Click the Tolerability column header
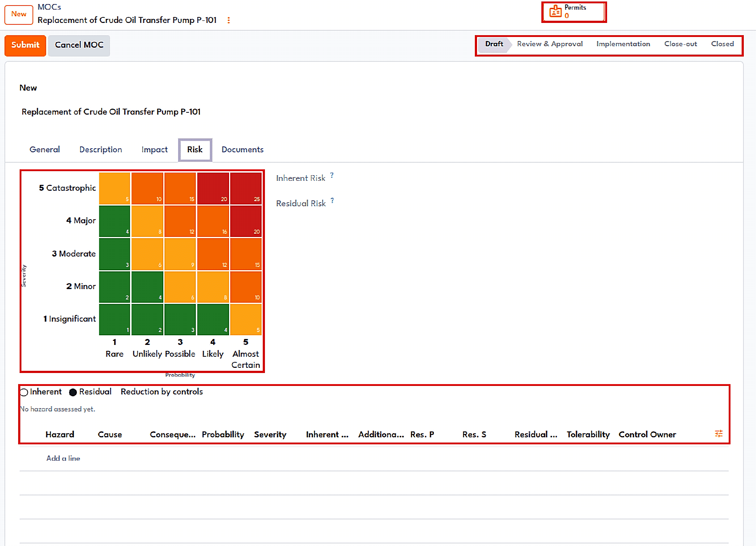Screen dimensions: 756x546 [x=588, y=434]
